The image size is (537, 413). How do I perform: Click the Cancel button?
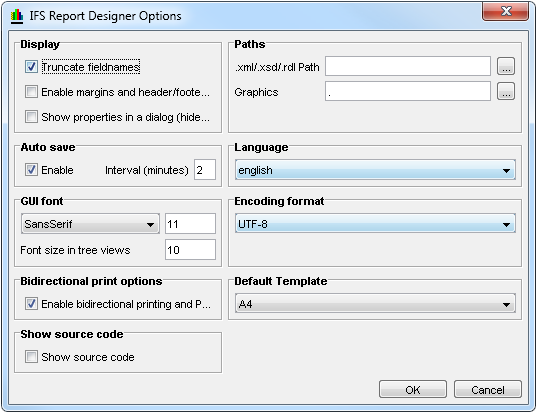(488, 389)
